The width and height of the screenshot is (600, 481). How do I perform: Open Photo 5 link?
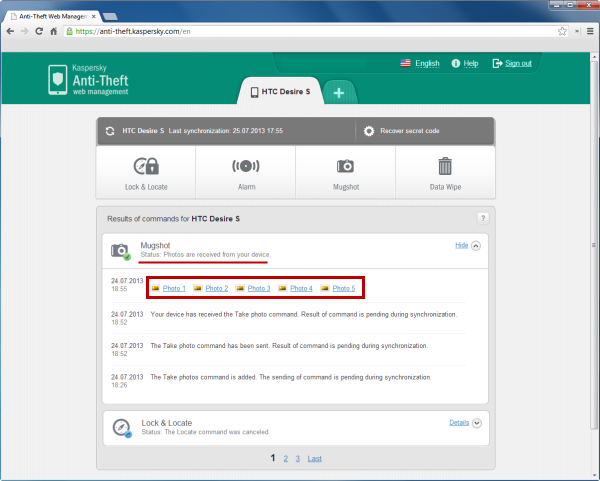[344, 288]
